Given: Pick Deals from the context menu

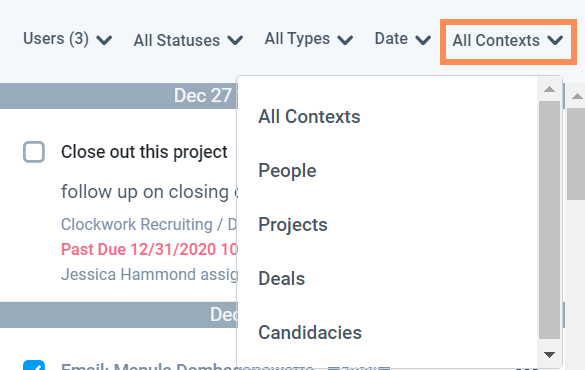Looking at the screenshot, I should pos(282,279).
